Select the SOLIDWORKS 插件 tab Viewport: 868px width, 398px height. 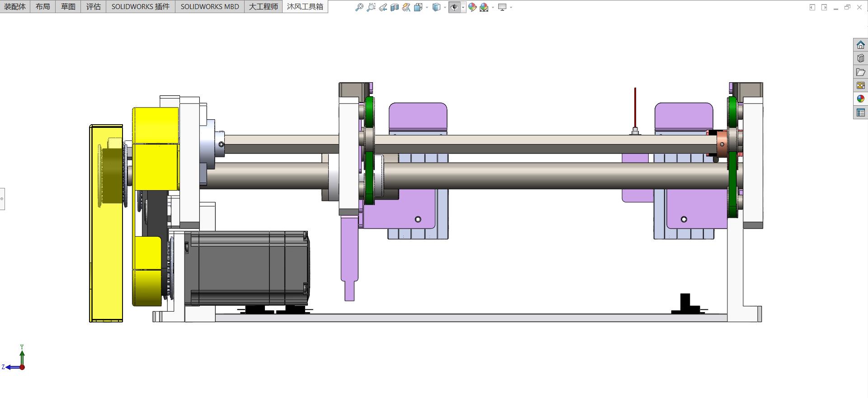[x=141, y=6]
